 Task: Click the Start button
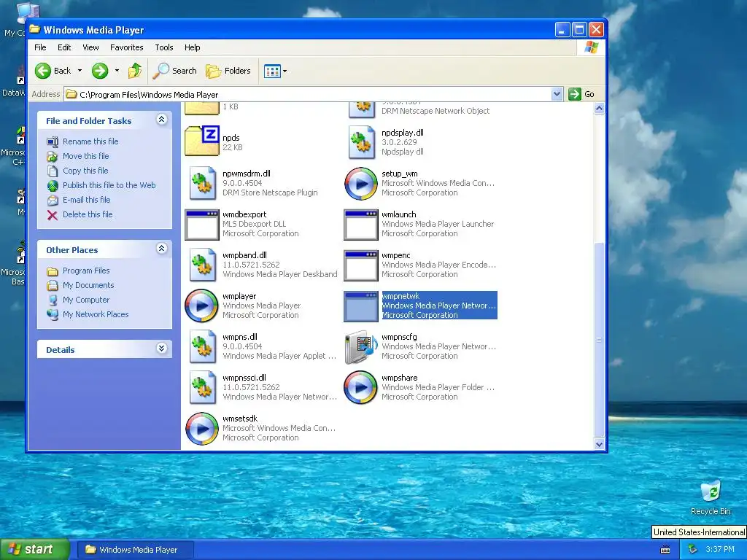(34, 550)
